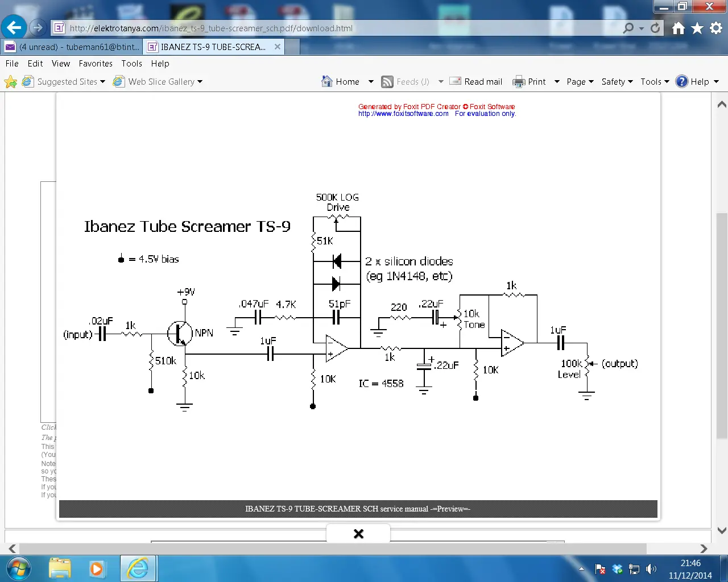The height and width of the screenshot is (582, 728).
Task: Expand the Print dropdown arrow
Action: click(x=557, y=81)
